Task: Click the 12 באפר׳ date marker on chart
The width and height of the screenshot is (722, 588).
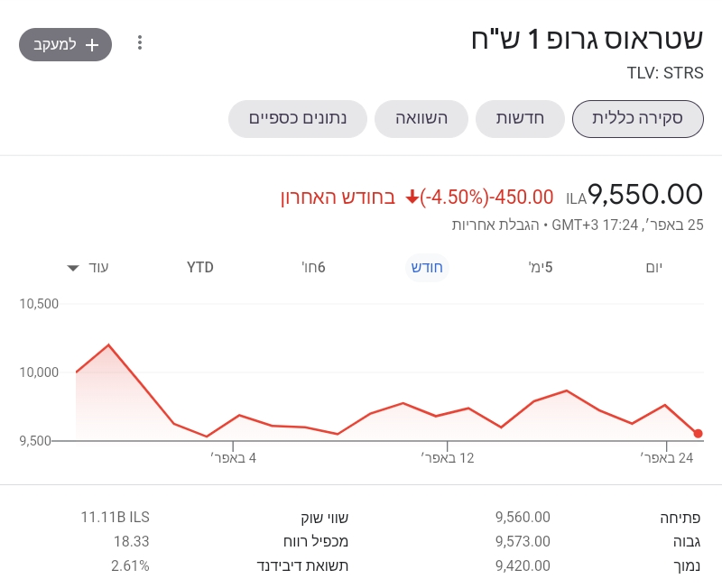Action: (x=448, y=458)
